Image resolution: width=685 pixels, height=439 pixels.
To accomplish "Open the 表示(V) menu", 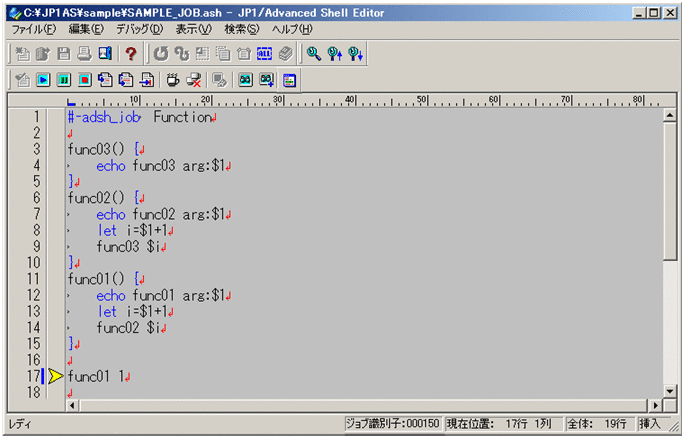I will (x=194, y=29).
